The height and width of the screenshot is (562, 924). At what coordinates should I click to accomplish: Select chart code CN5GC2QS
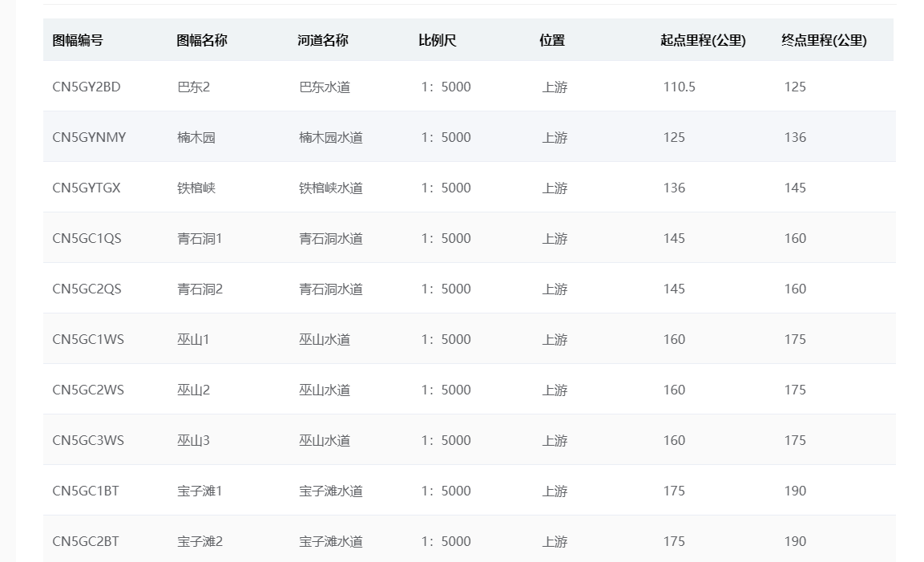pyautogui.click(x=87, y=289)
